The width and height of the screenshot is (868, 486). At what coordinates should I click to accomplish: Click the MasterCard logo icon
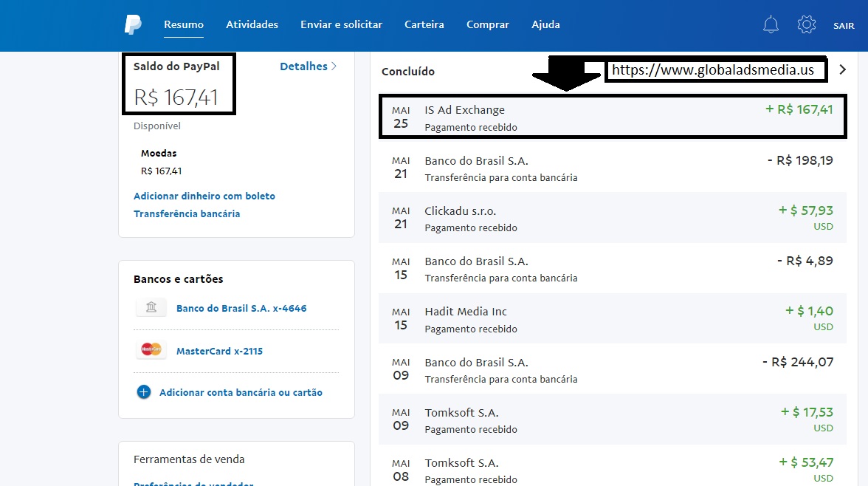(x=151, y=349)
